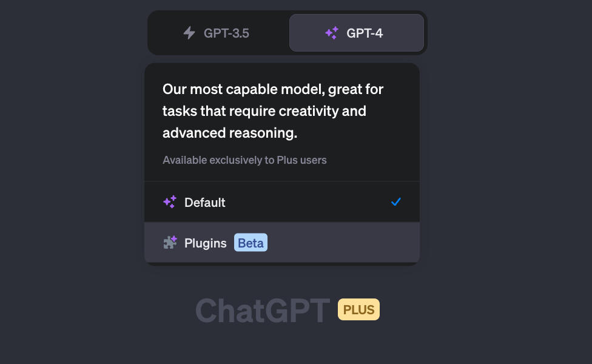Click the ChatGPT heading text
This screenshot has height=364, width=592.
263,311
